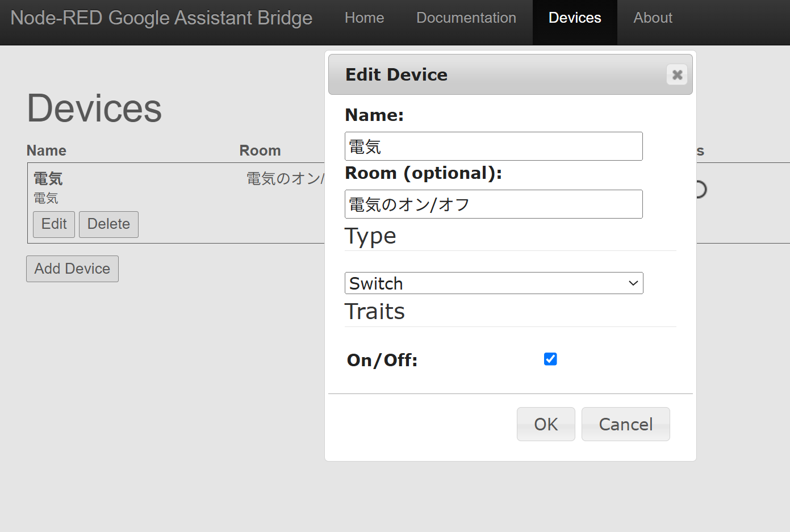Image resolution: width=790 pixels, height=532 pixels.
Task: Uncheck the On/Off trait checkbox
Action: point(550,359)
